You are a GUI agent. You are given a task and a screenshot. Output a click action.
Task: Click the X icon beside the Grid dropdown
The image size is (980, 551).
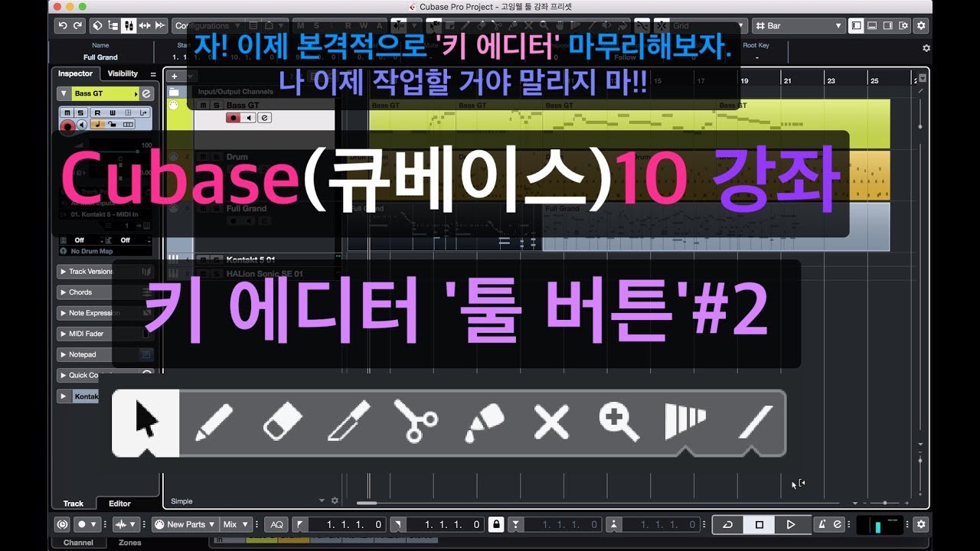pos(661,26)
